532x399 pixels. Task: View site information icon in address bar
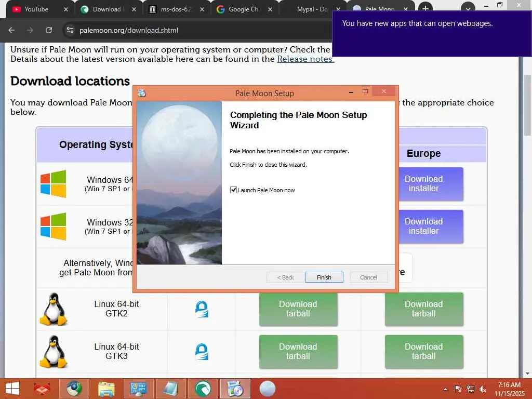(70, 30)
